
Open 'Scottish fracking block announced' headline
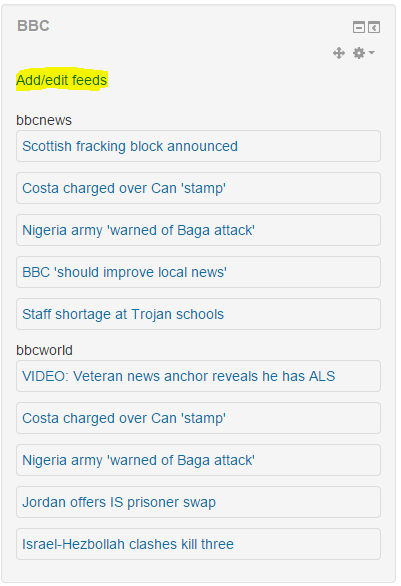coord(130,146)
